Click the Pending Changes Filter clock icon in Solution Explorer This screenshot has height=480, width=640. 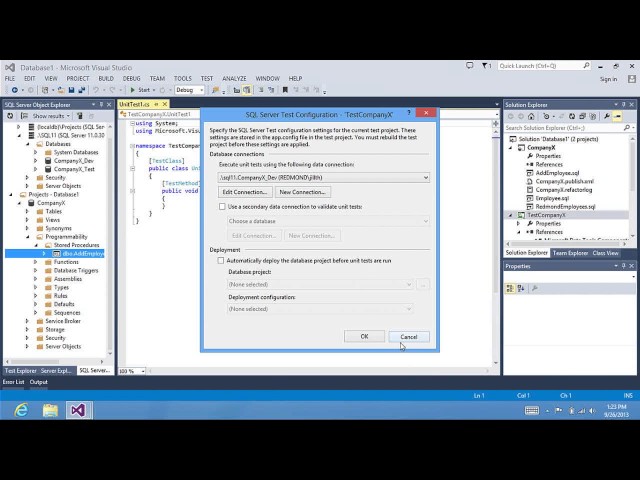point(547,116)
